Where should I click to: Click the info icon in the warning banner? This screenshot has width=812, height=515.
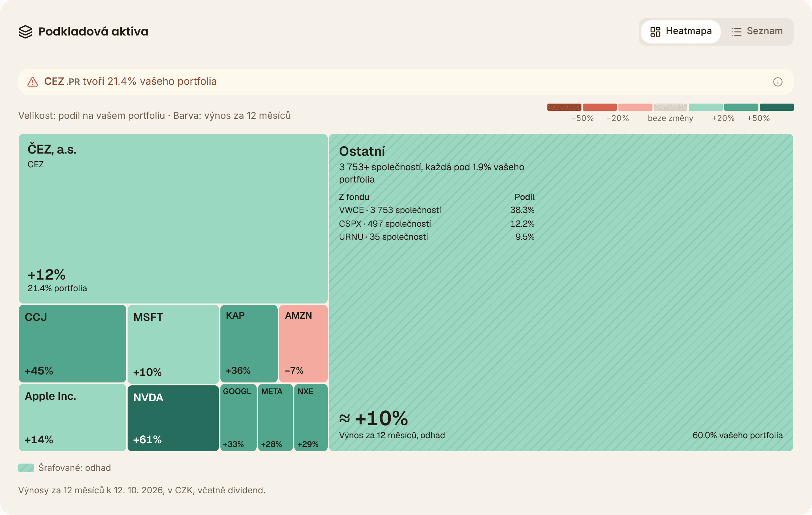778,82
